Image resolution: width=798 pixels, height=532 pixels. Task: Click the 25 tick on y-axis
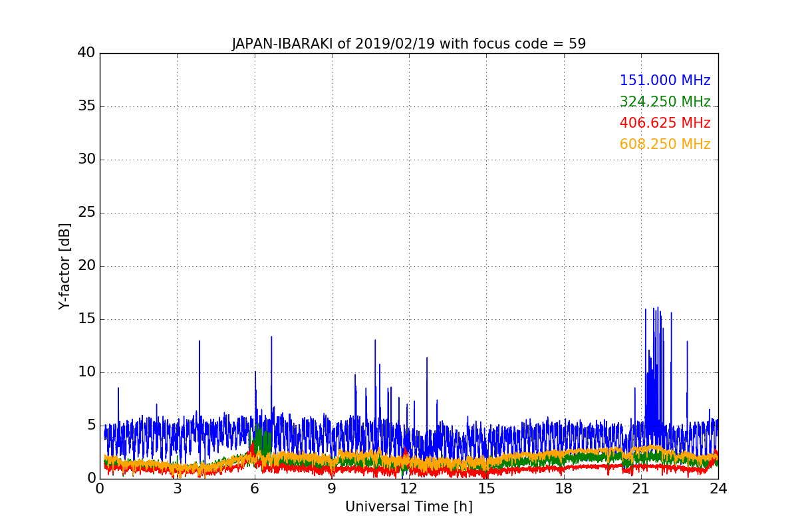tap(86, 213)
